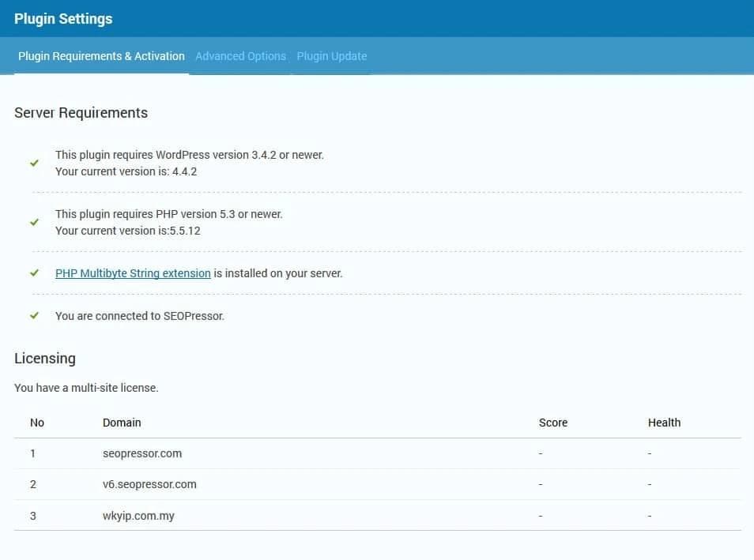The height and width of the screenshot is (560, 754).
Task: Click the Score column header
Action: point(552,423)
